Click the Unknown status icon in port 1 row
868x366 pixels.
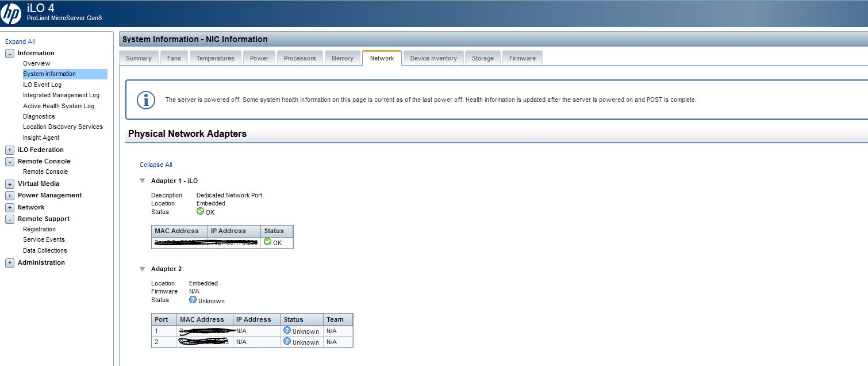click(287, 330)
